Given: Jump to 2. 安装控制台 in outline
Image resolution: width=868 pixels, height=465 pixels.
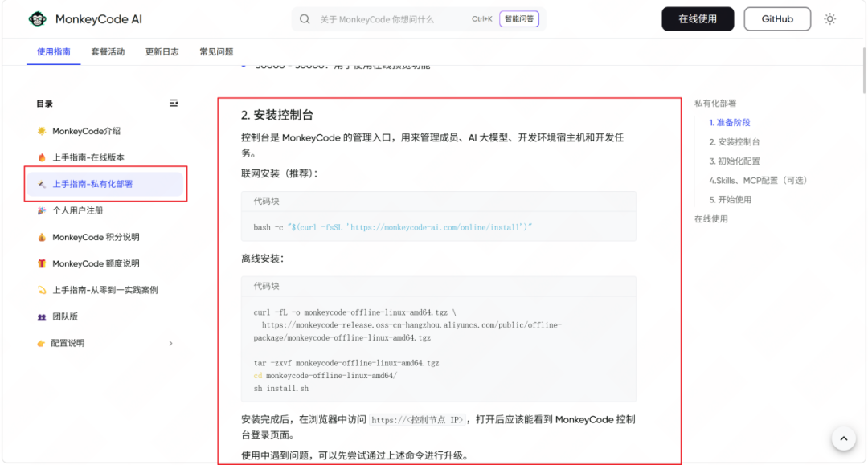Looking at the screenshot, I should tap(735, 142).
